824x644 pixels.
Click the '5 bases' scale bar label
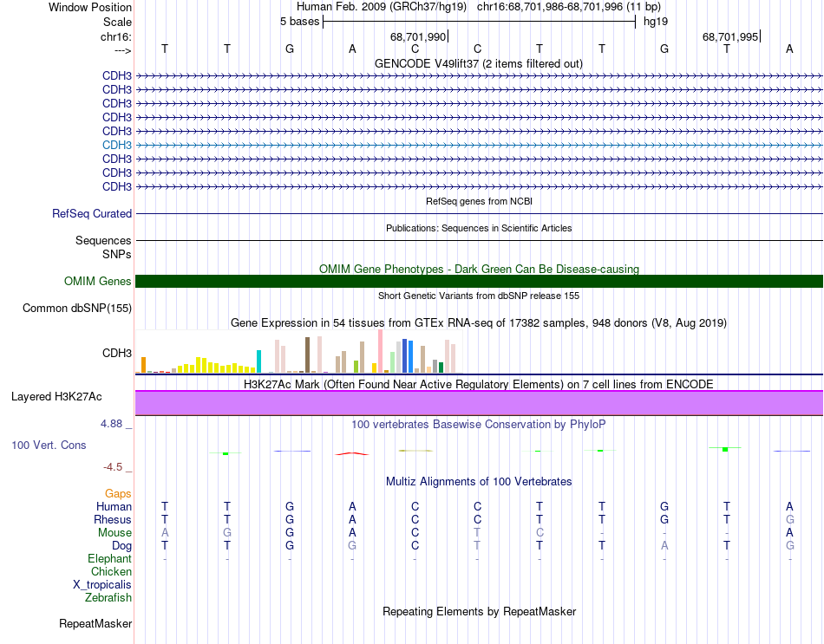click(299, 22)
